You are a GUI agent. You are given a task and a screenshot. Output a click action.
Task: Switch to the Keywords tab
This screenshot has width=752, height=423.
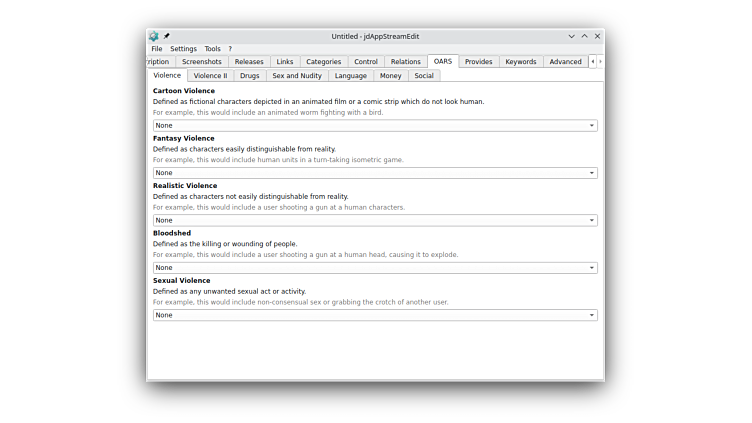(x=521, y=62)
